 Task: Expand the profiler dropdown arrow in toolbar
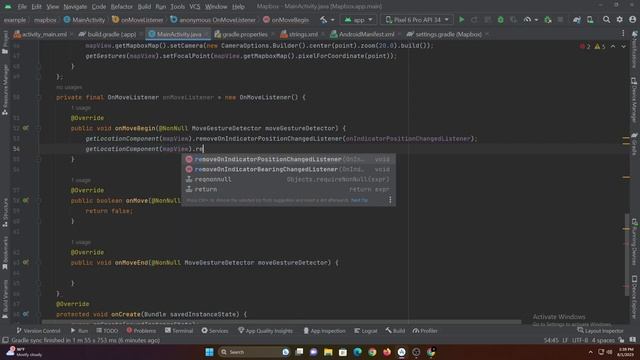[536, 20]
